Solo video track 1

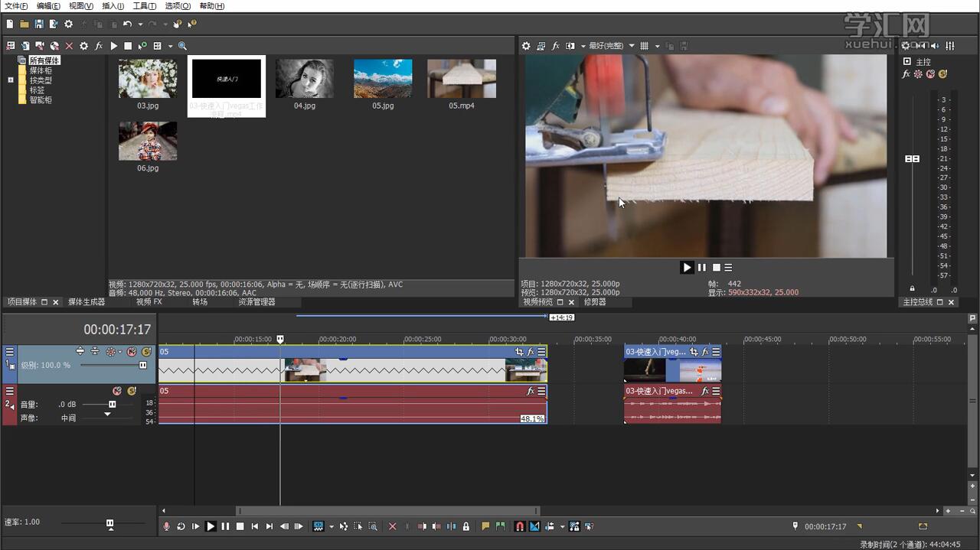(145, 352)
